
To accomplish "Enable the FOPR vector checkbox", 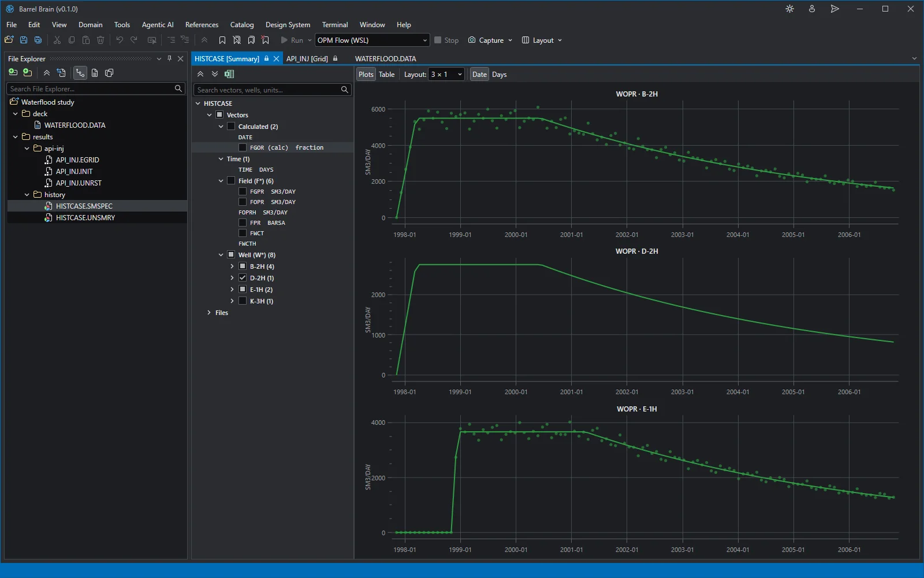I will [x=243, y=202].
